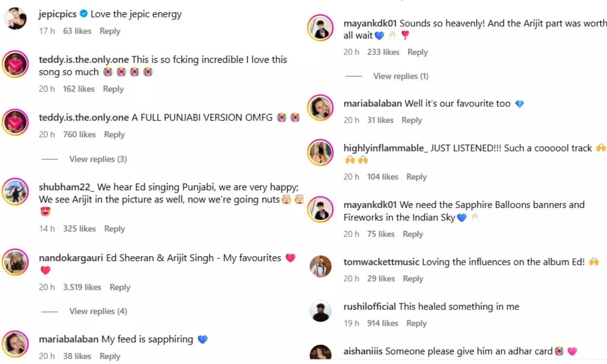Image resolution: width=607 pixels, height=364 pixels.
Task: Reply to the jepicpics comment
Action: (x=110, y=31)
